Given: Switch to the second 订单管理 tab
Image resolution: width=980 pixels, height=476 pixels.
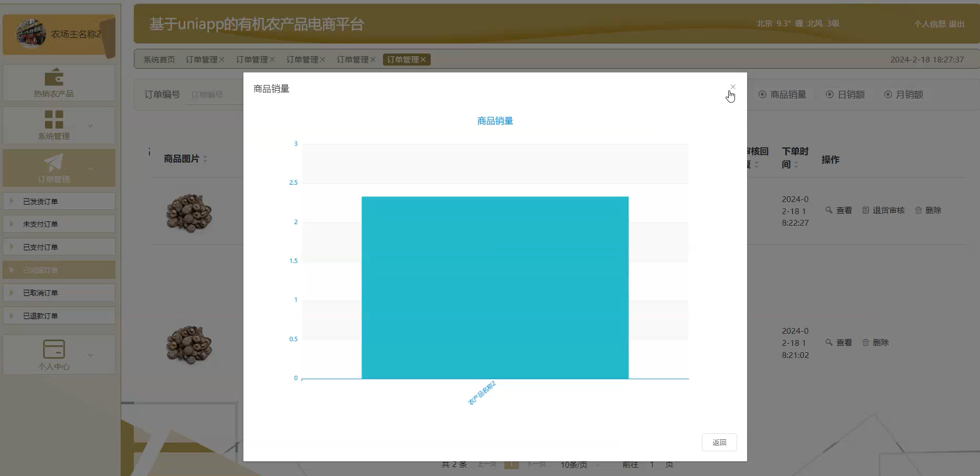Looking at the screenshot, I should [252, 60].
